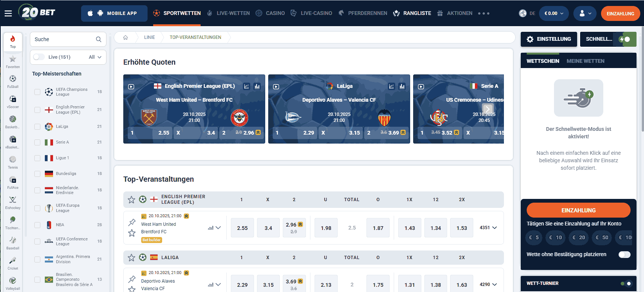
Task: Check English Premier League (EPL) checkbox
Action: (37, 110)
